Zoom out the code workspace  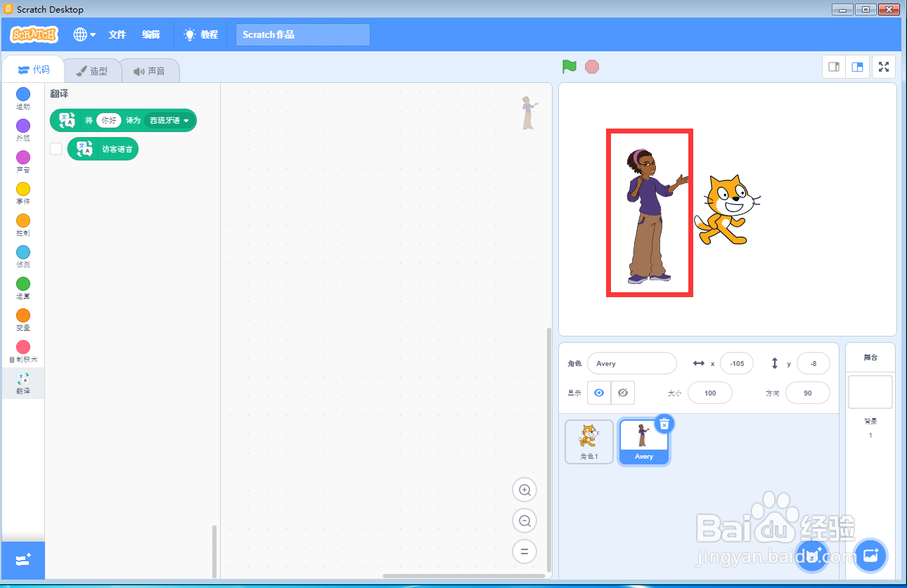point(525,521)
